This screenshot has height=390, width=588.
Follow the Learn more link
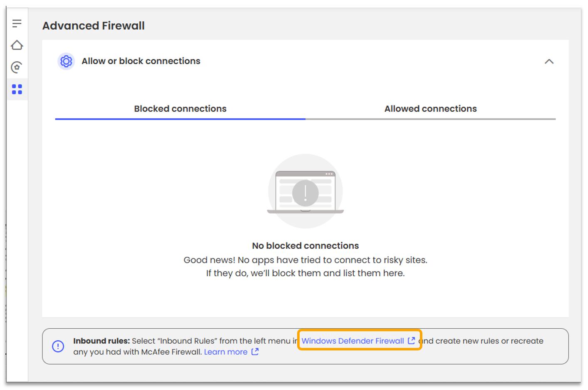[226, 352]
